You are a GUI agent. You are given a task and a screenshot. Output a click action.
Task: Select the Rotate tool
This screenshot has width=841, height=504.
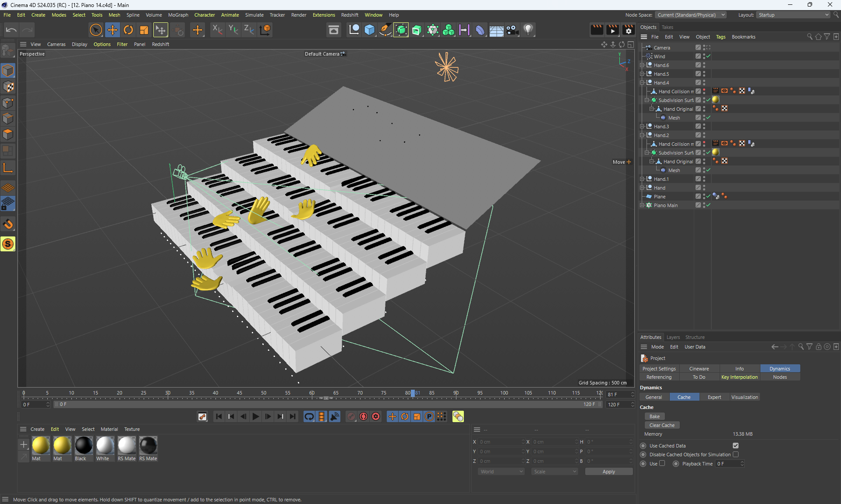(x=128, y=30)
